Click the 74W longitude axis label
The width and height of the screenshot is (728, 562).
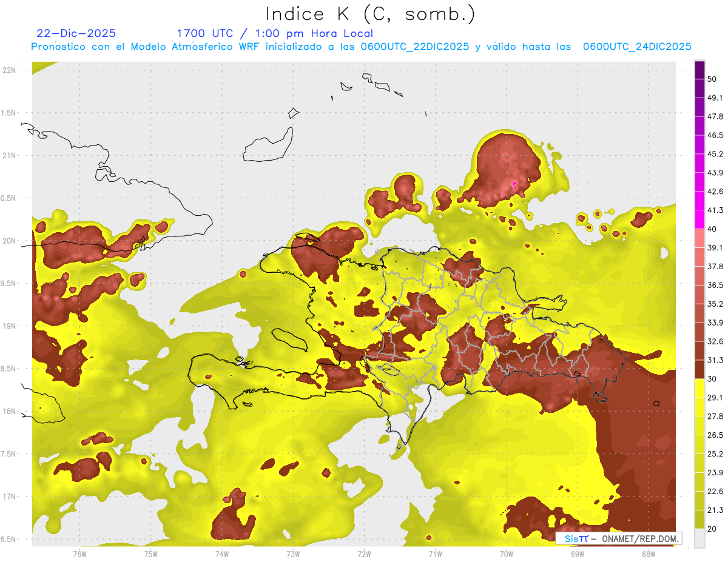click(221, 554)
